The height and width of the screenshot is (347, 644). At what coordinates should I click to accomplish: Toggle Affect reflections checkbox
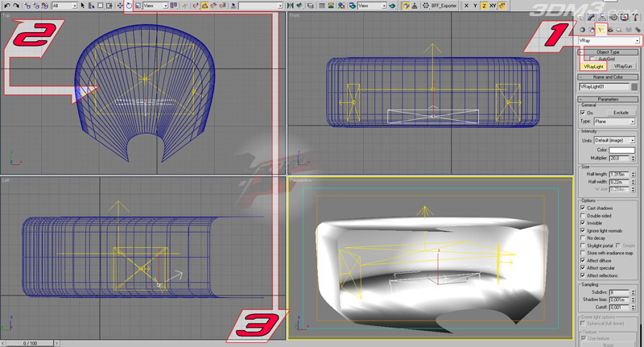click(x=583, y=275)
